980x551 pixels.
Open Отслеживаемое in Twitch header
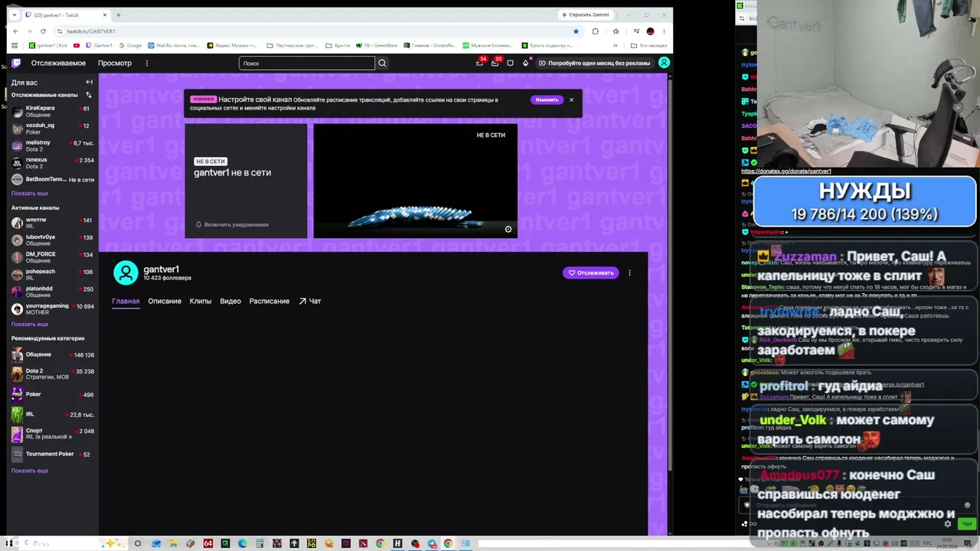[58, 63]
